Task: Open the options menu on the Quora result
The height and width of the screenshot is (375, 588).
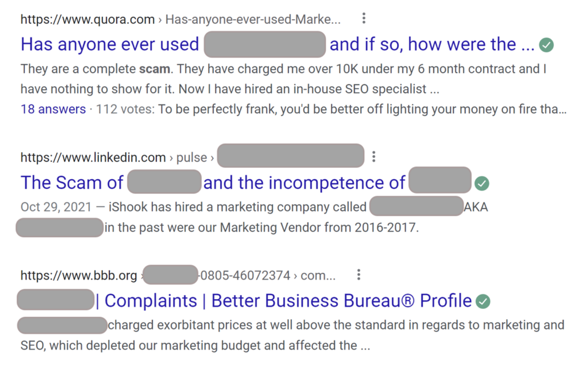Action: pyautogui.click(x=364, y=18)
